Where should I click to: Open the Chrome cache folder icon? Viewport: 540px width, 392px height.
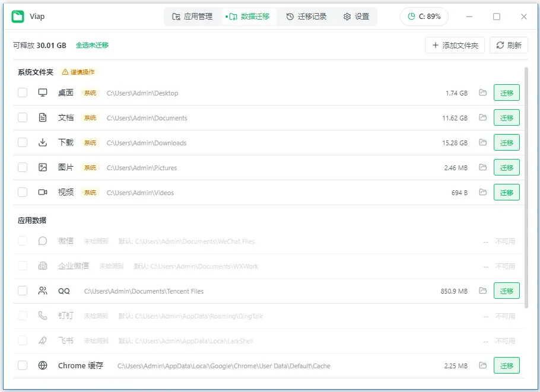coord(483,365)
